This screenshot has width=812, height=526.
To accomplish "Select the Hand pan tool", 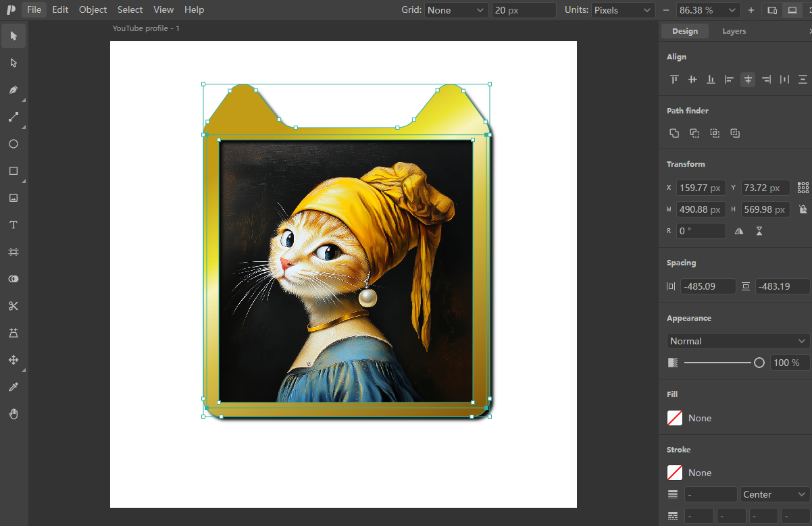I will coord(14,414).
